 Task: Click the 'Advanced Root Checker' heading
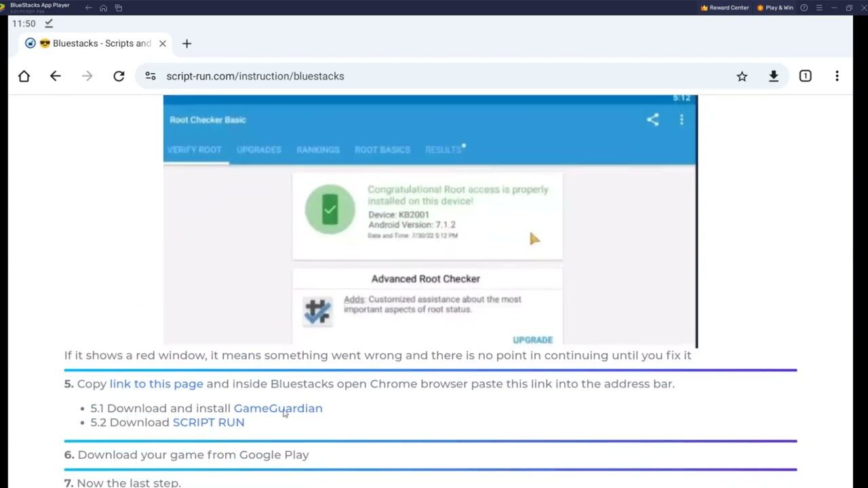coord(426,279)
